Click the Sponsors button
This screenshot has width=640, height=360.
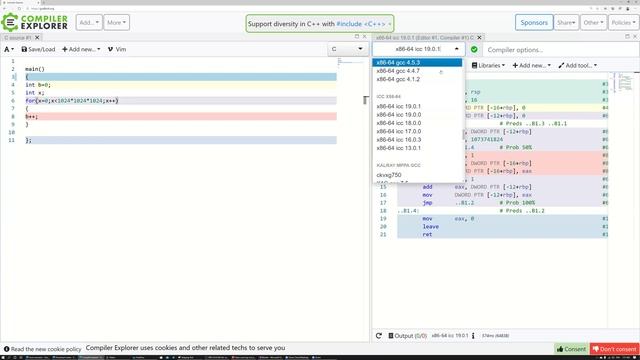pyautogui.click(x=534, y=22)
